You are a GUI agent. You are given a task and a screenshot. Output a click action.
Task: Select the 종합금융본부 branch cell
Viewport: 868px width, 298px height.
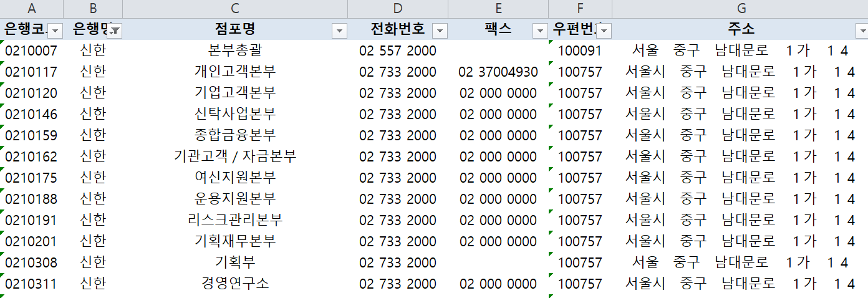pos(235,135)
